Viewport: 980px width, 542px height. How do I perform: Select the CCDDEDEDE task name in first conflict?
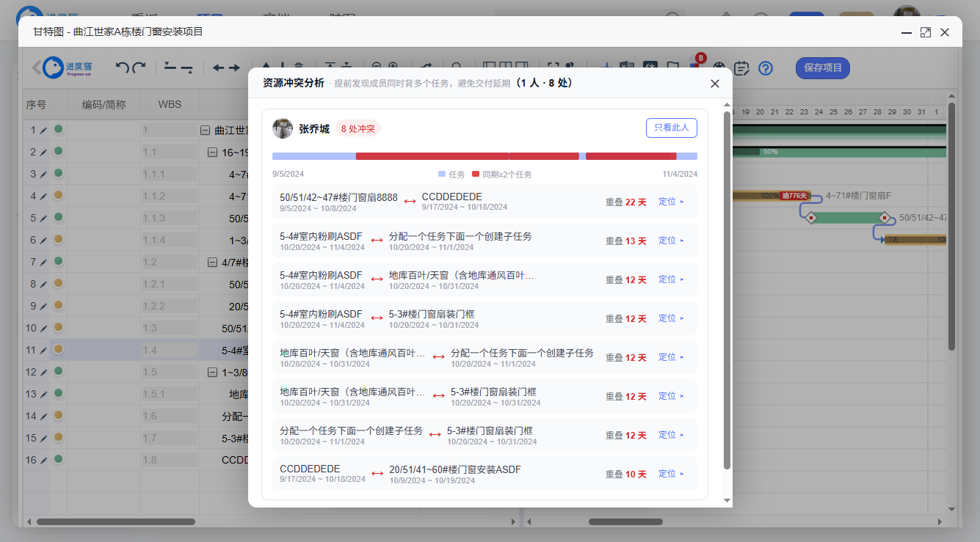pyautogui.click(x=452, y=197)
